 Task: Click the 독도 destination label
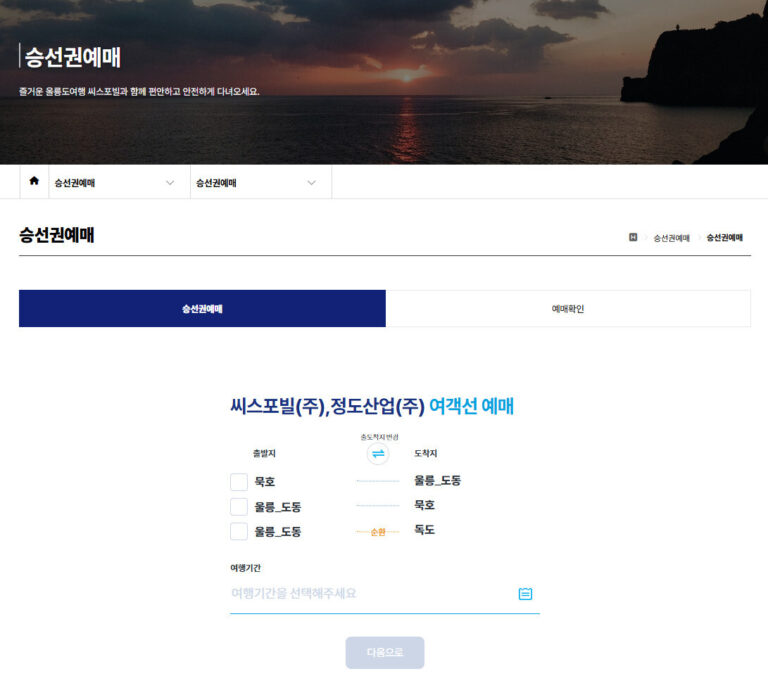click(425, 529)
